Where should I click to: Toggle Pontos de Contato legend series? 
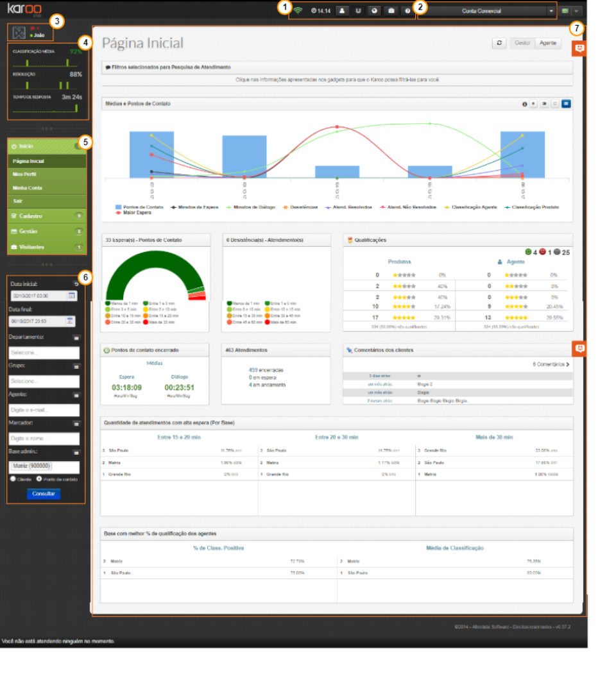(x=139, y=207)
